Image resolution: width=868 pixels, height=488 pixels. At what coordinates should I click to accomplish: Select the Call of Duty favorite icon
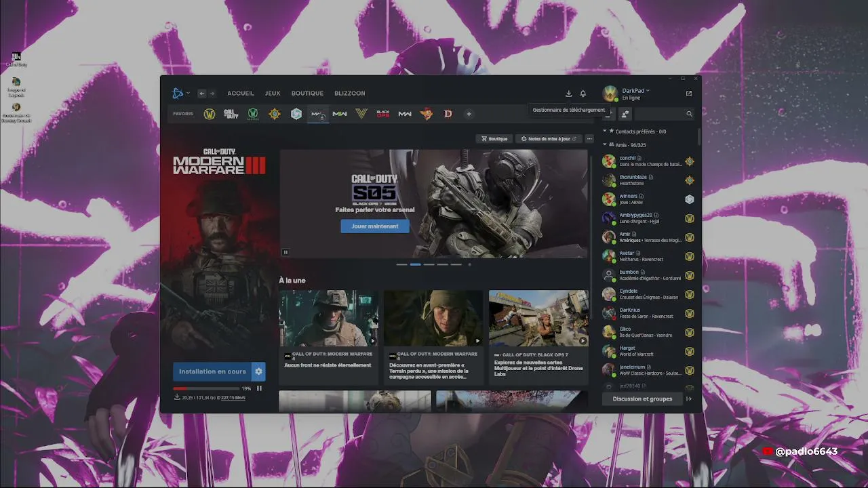point(231,114)
